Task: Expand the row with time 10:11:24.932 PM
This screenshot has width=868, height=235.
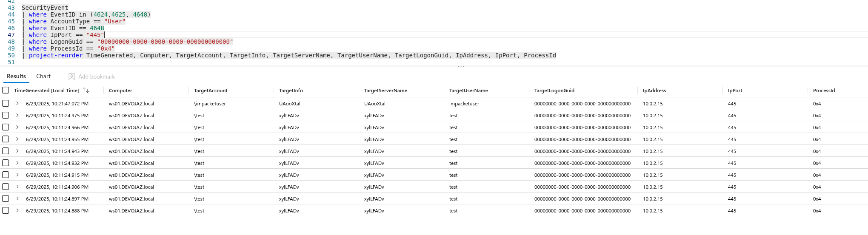Action: click(17, 163)
